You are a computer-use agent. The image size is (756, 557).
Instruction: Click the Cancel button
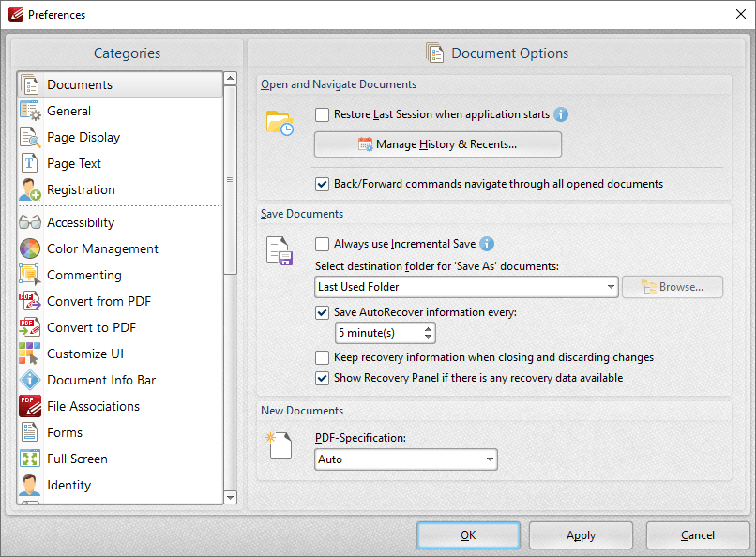[698, 535]
